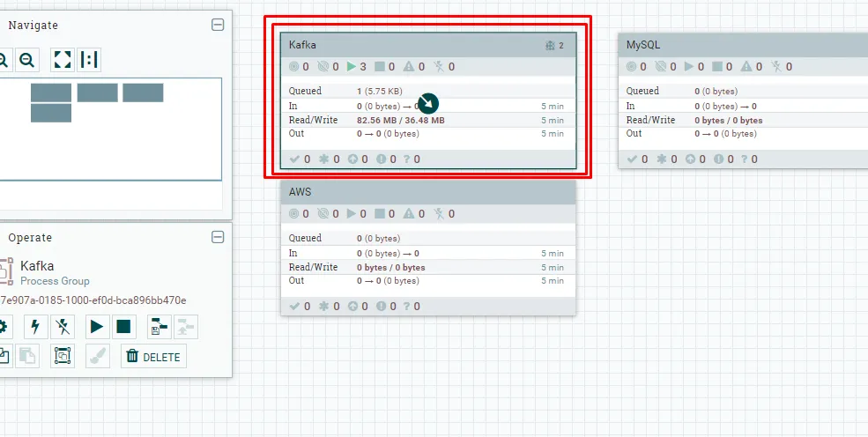Click Kafka running components play icon
The width and height of the screenshot is (868, 437).
pos(352,66)
